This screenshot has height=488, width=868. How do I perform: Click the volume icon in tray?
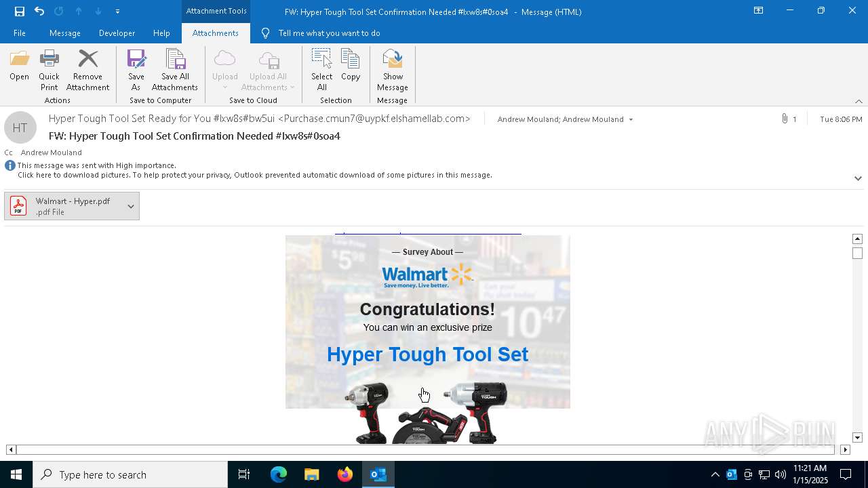coord(780,474)
